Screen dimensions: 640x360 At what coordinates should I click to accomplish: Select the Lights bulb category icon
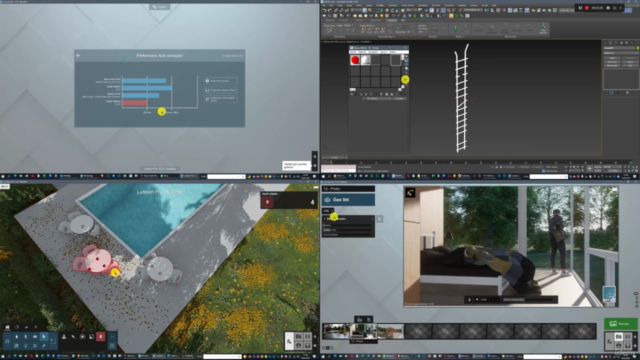26,346
